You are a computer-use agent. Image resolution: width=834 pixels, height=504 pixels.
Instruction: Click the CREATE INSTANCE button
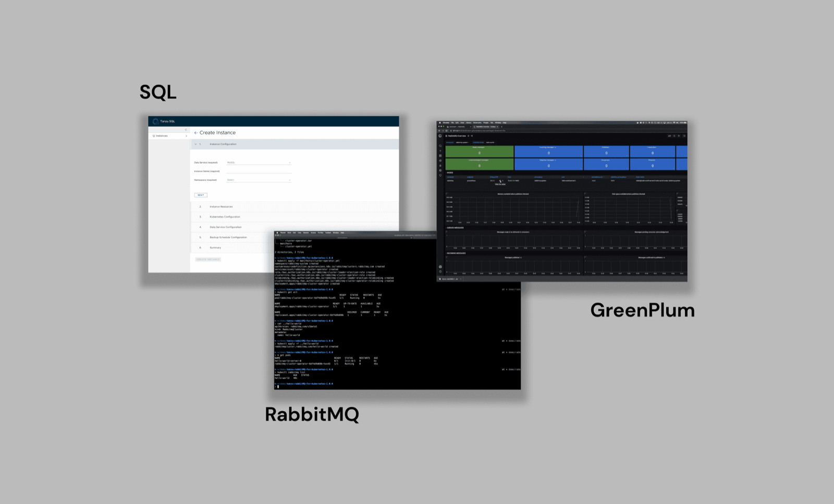click(x=208, y=260)
